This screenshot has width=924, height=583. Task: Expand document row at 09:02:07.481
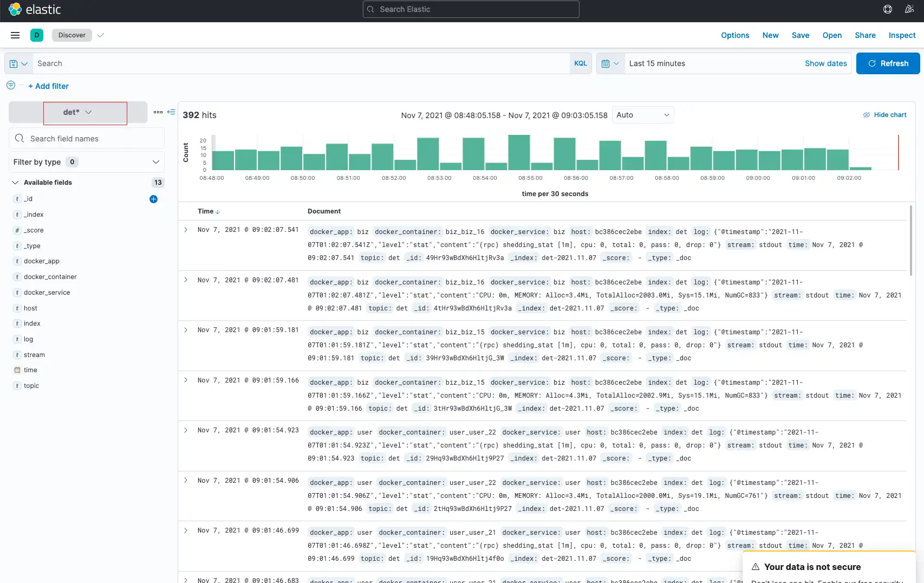coord(186,280)
